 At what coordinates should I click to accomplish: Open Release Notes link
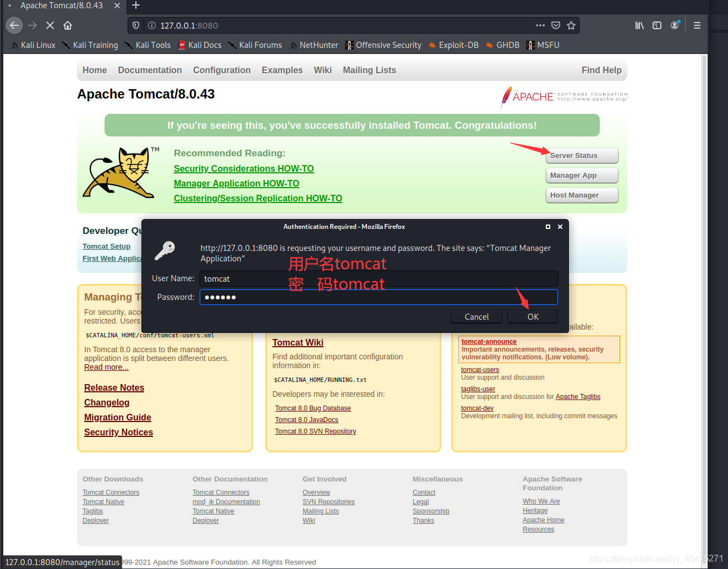pyautogui.click(x=114, y=387)
